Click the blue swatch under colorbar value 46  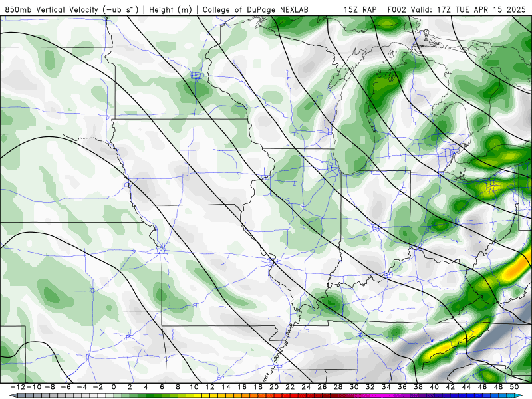pos(486,395)
